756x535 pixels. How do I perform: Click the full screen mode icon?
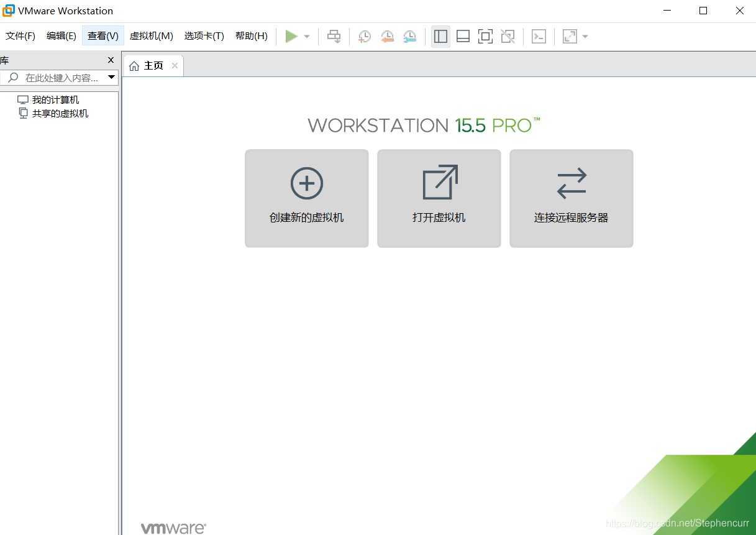(485, 37)
